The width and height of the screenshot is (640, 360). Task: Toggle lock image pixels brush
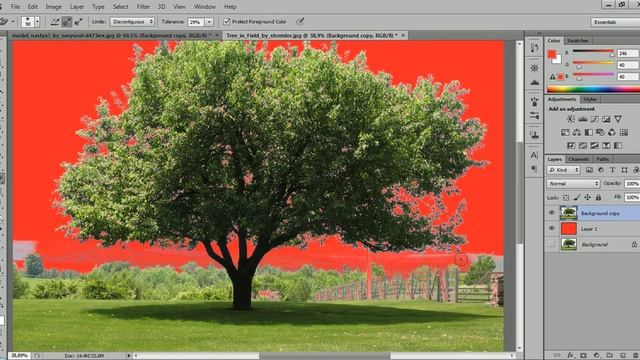click(577, 198)
